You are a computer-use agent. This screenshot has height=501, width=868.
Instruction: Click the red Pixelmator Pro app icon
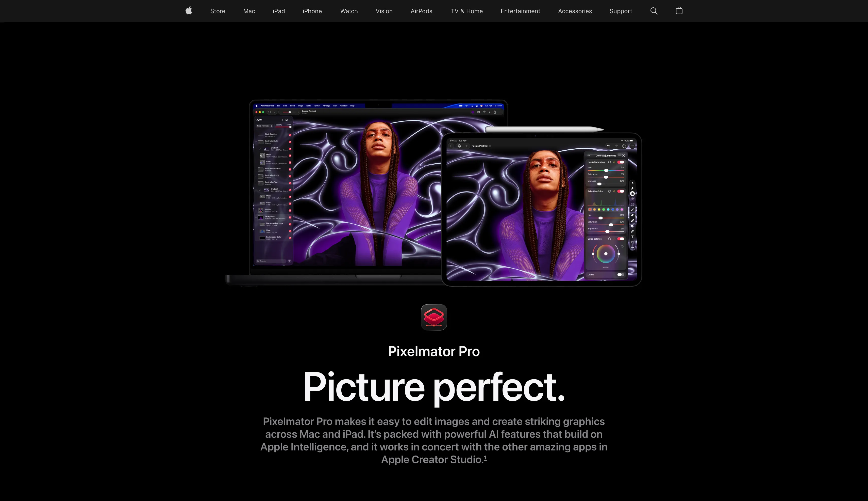click(433, 317)
